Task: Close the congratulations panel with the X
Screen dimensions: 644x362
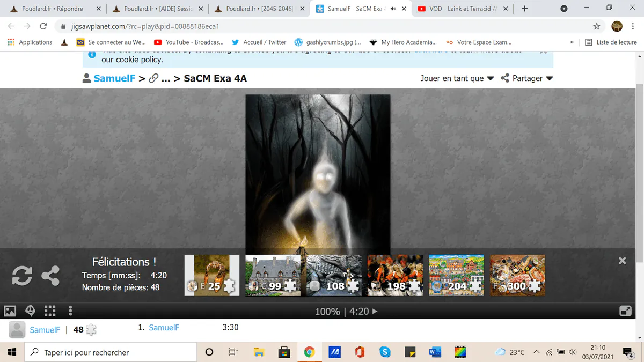Action: [622, 261]
